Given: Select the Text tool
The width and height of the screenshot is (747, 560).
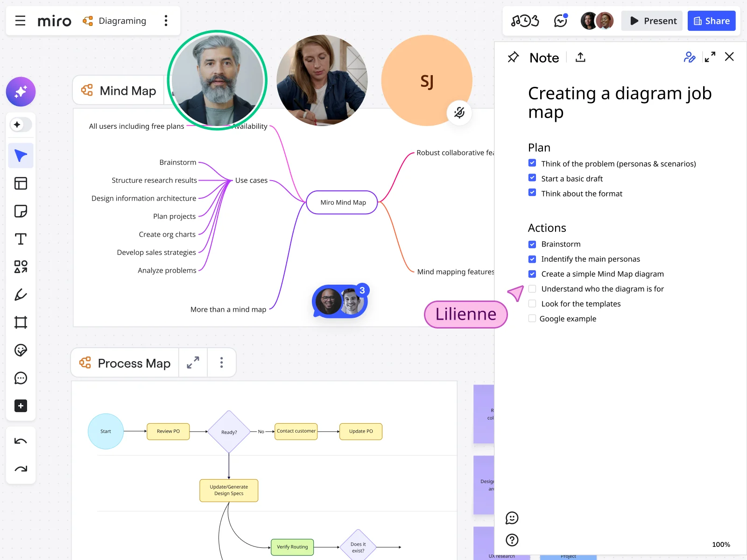Looking at the screenshot, I should [x=21, y=239].
